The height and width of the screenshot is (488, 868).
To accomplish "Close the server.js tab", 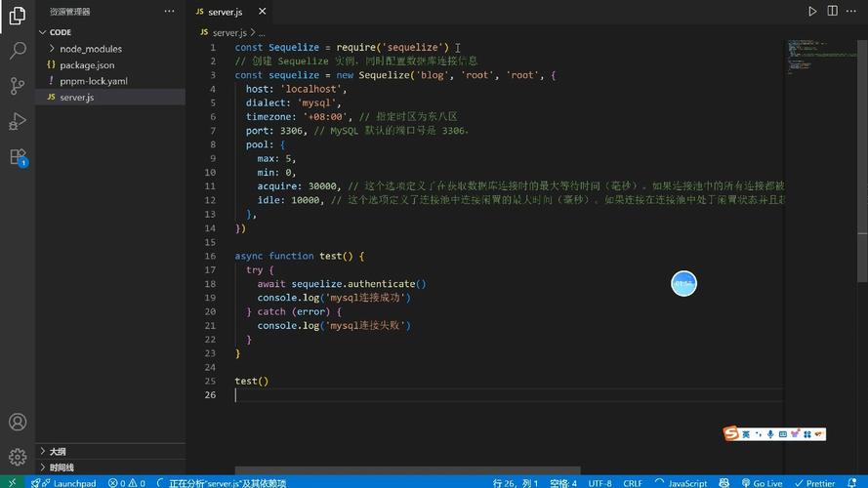I will pyautogui.click(x=262, y=11).
